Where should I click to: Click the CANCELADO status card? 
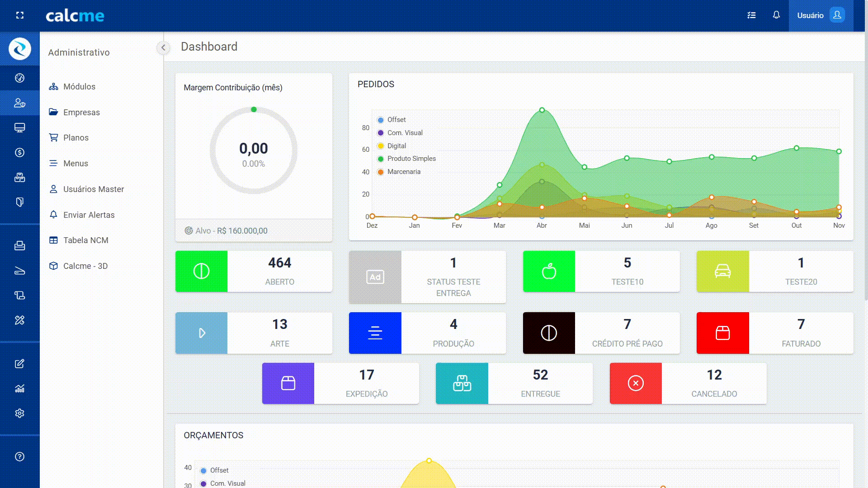coord(688,384)
